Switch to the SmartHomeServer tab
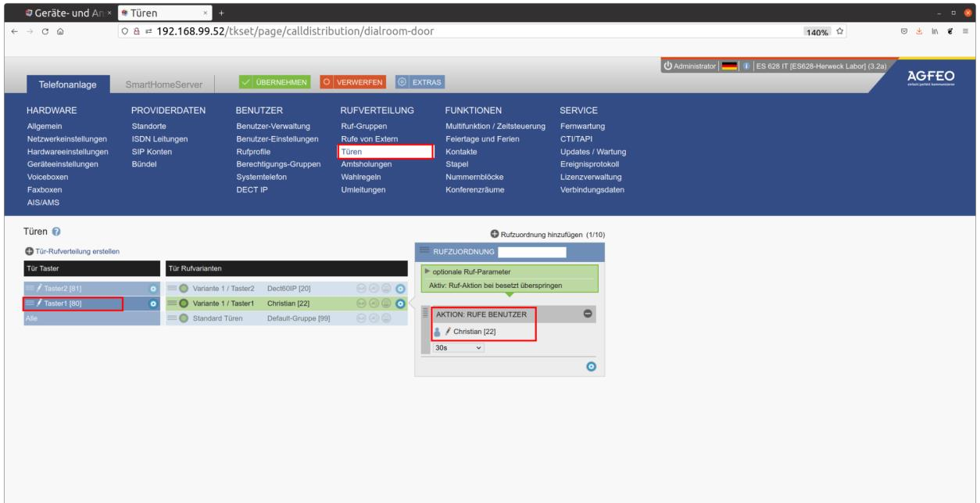The height and width of the screenshot is (503, 980). pyautogui.click(x=165, y=84)
